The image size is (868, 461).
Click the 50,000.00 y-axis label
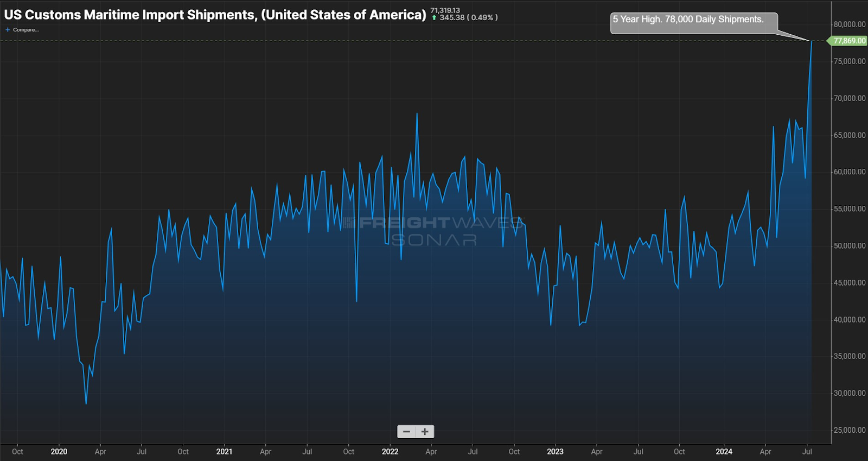(x=850, y=246)
